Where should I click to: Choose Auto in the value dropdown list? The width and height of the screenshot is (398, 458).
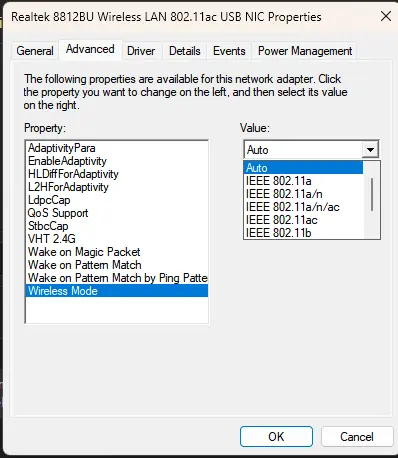tap(303, 168)
